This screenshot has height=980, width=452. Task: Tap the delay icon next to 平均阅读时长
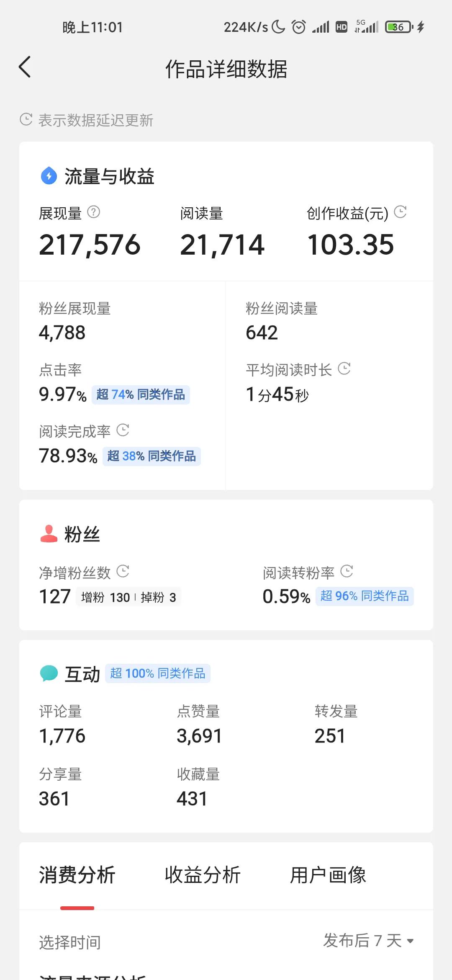[x=344, y=369]
